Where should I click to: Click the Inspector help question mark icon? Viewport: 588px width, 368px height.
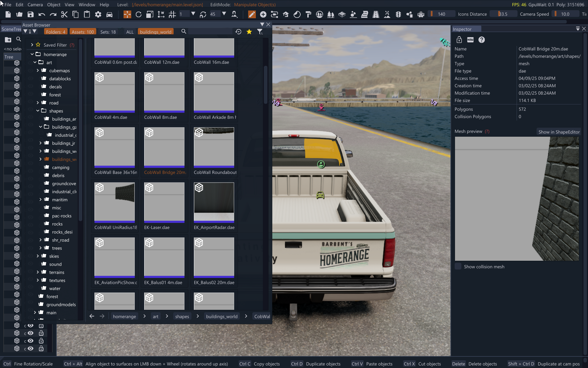(482, 40)
